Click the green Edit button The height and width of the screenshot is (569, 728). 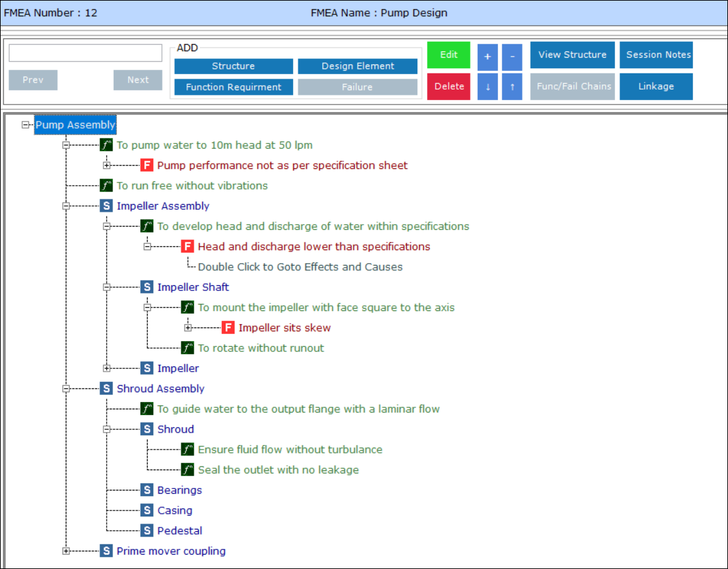coord(448,55)
